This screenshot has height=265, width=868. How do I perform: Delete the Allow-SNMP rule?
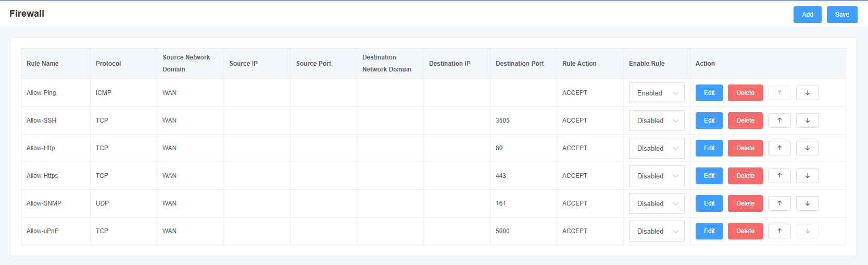(x=745, y=203)
